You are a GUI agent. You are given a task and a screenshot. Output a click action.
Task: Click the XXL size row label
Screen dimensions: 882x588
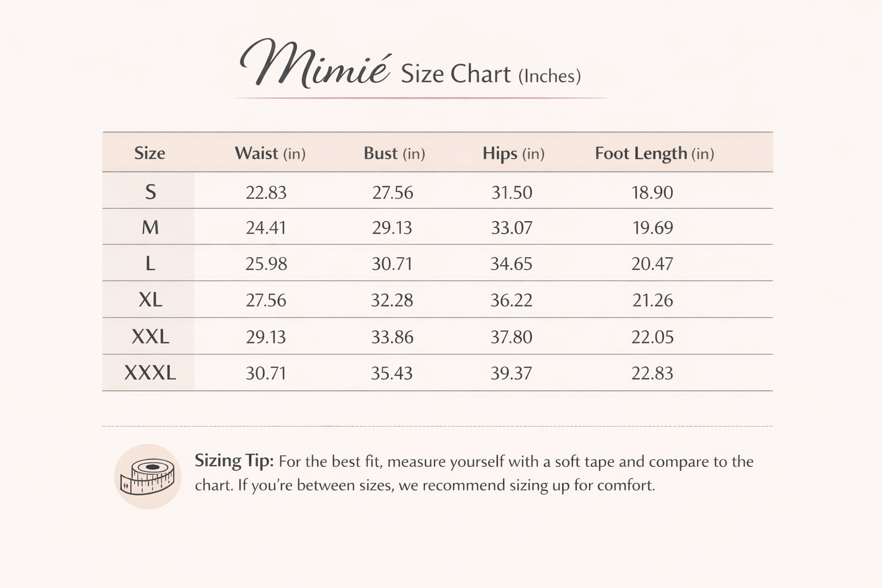[x=150, y=336]
